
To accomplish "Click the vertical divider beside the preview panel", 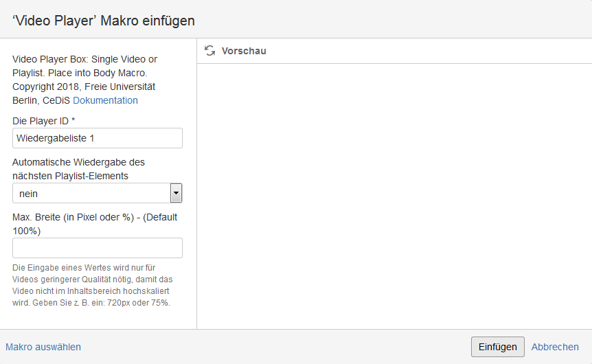I will tap(196, 183).
